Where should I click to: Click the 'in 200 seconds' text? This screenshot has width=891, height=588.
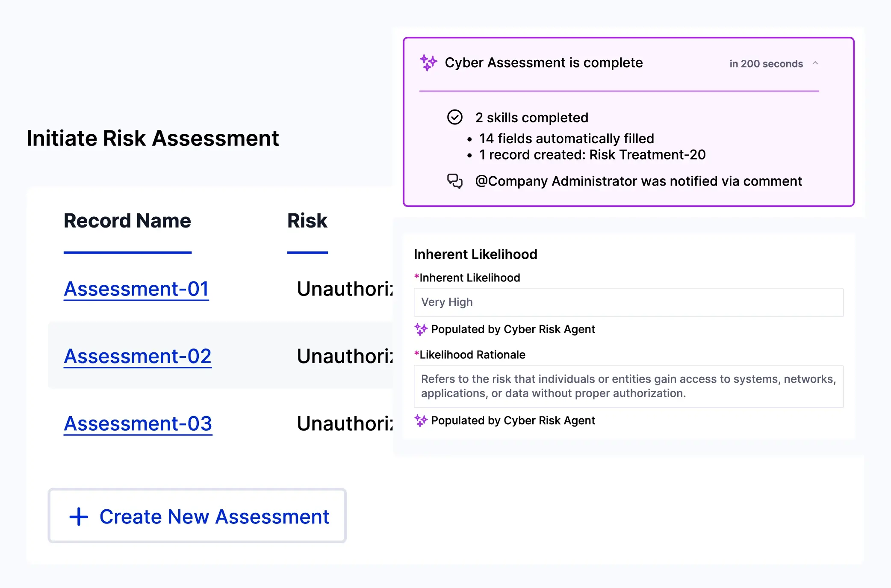pos(766,64)
